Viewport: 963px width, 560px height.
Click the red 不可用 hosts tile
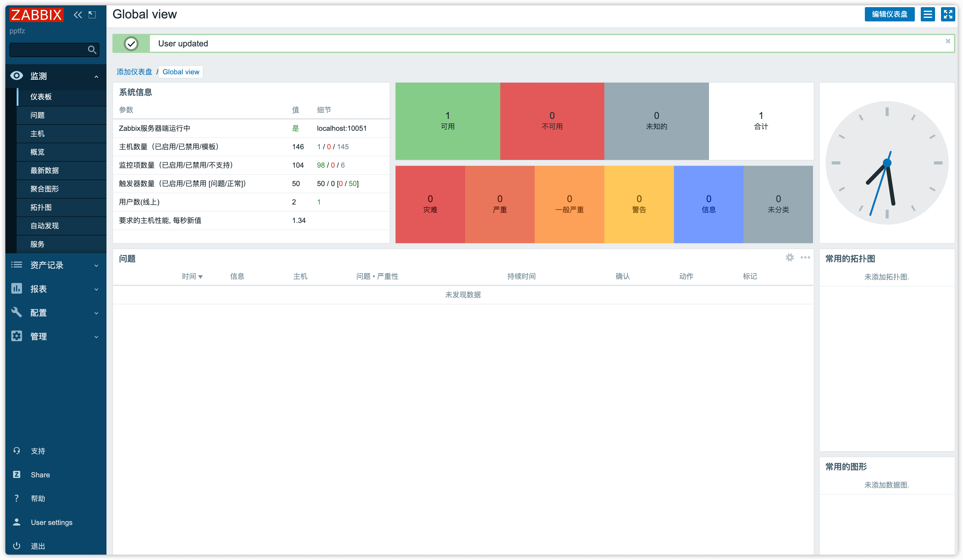tap(552, 121)
